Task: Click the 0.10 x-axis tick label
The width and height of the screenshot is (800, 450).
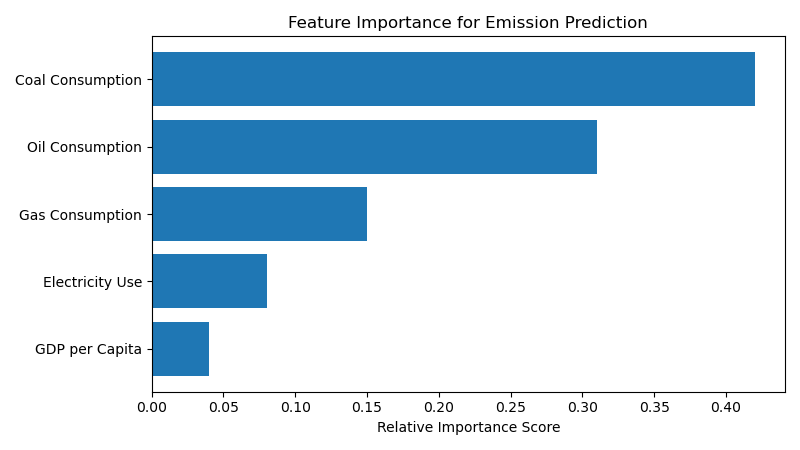Action: point(295,407)
